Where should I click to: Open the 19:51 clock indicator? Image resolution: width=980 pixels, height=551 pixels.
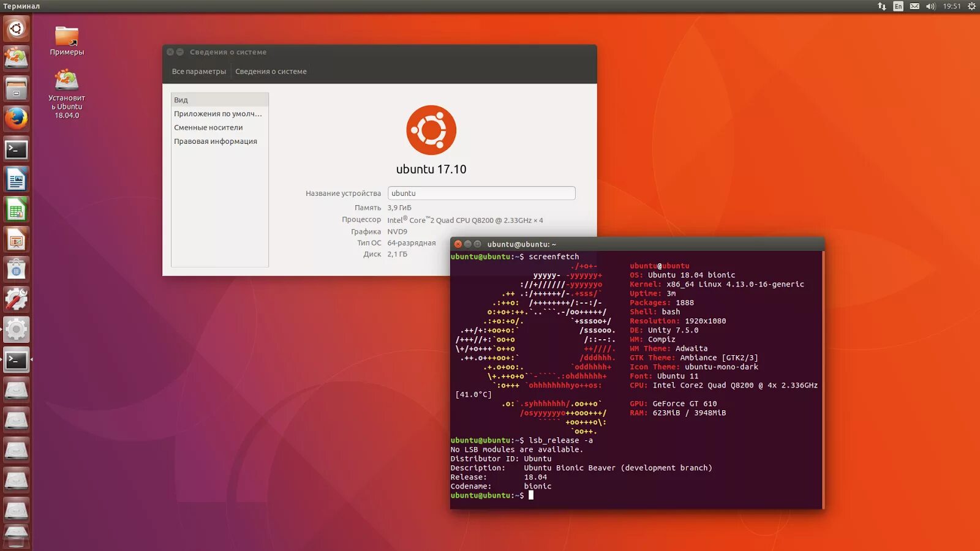point(952,6)
